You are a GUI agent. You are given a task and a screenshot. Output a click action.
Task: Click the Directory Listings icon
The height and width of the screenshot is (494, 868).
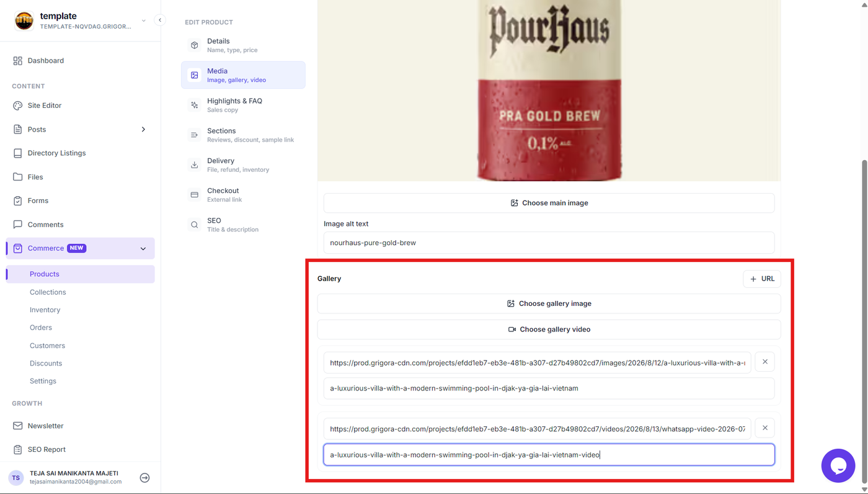17,153
